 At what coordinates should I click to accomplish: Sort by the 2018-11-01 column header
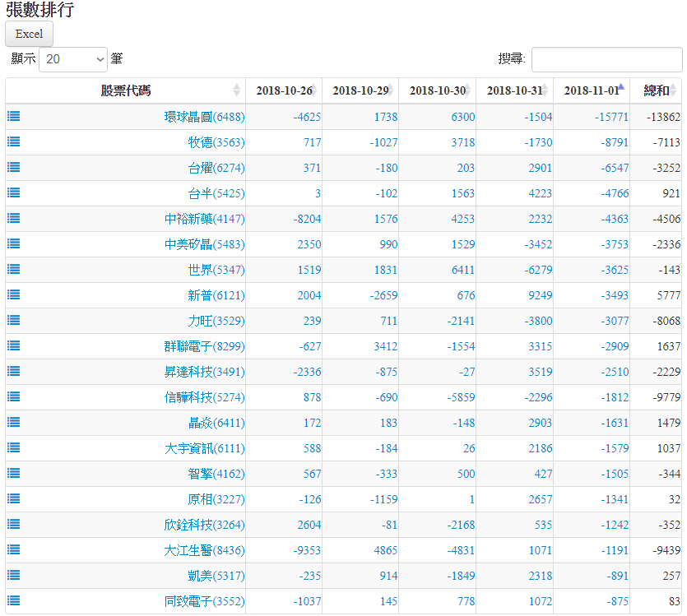pyautogui.click(x=592, y=90)
